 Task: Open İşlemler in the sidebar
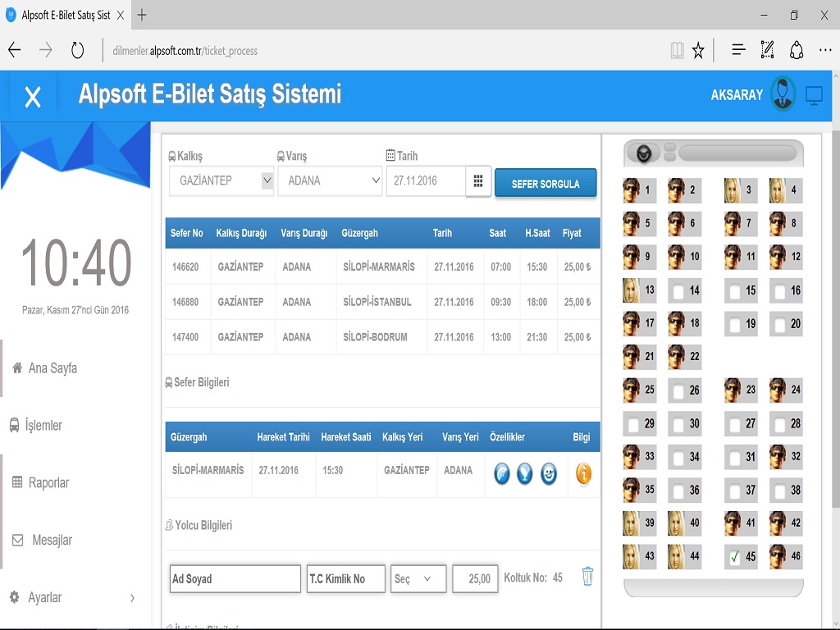(x=36, y=426)
